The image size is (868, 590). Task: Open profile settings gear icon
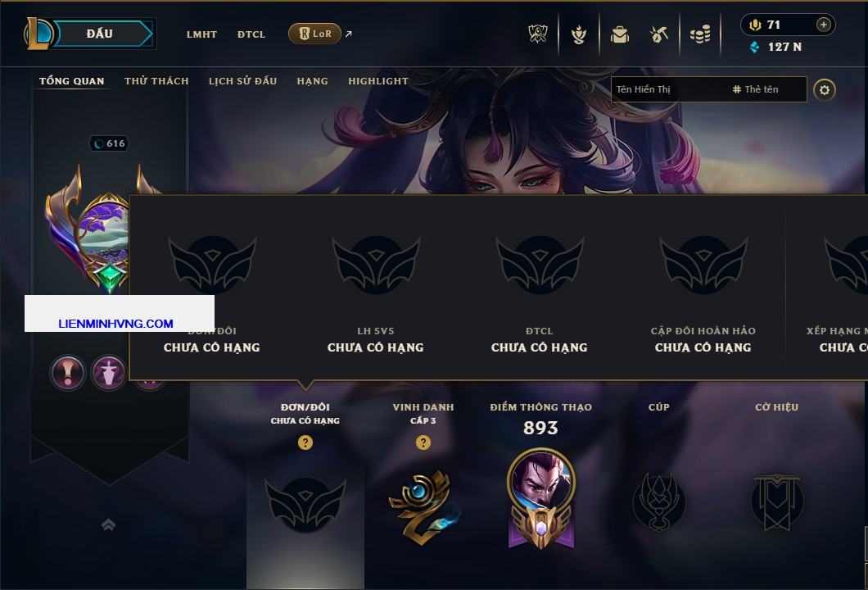pyautogui.click(x=825, y=90)
